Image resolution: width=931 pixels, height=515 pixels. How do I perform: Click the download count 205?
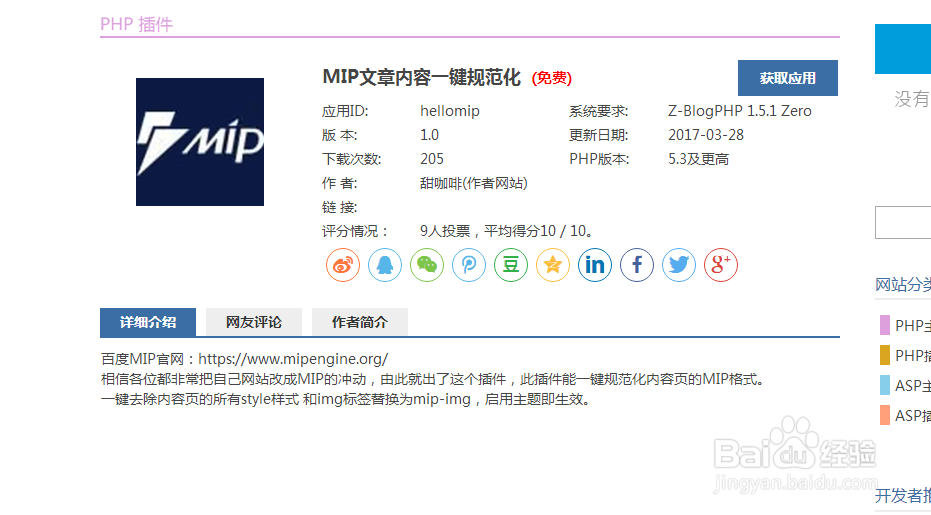pyautogui.click(x=432, y=159)
